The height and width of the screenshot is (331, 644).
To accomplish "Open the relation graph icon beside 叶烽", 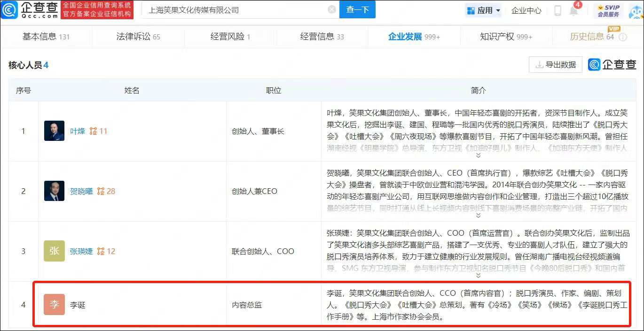I will (93, 131).
